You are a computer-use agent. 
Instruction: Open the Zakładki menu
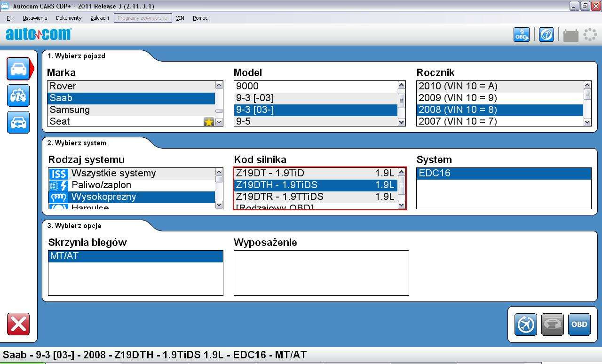(99, 18)
